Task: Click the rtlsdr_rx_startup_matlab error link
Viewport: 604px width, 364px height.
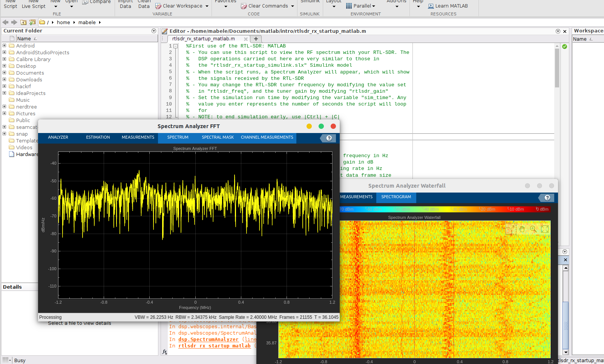Action: pos(215,346)
